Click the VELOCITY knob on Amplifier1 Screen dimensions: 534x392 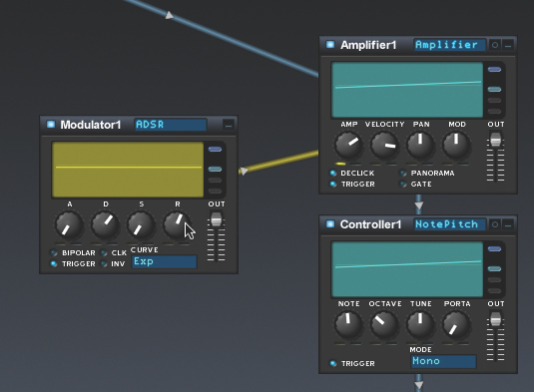pos(384,146)
